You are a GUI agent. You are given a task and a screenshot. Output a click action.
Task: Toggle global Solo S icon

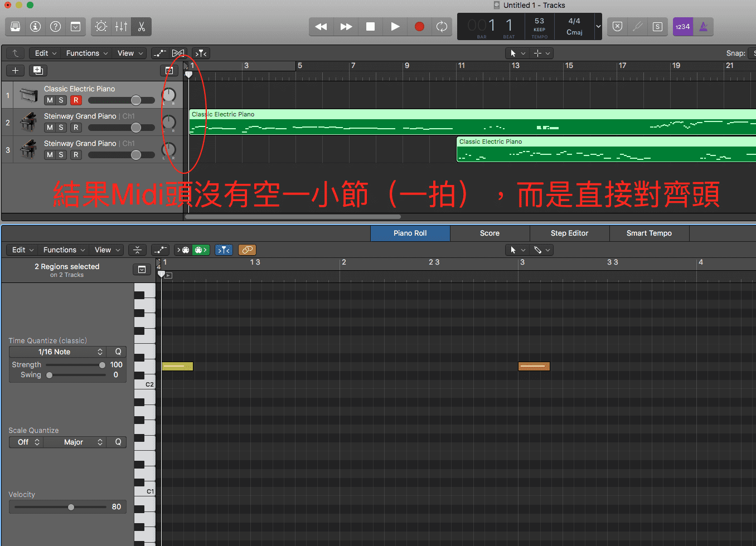657,26
